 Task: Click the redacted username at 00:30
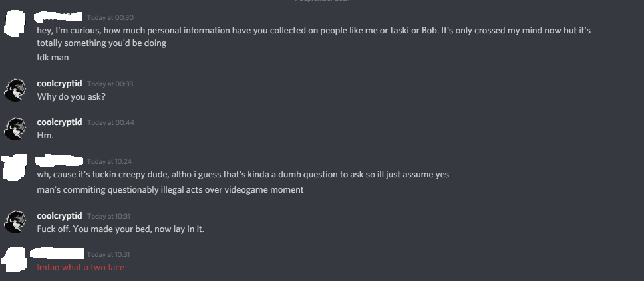tap(60, 15)
